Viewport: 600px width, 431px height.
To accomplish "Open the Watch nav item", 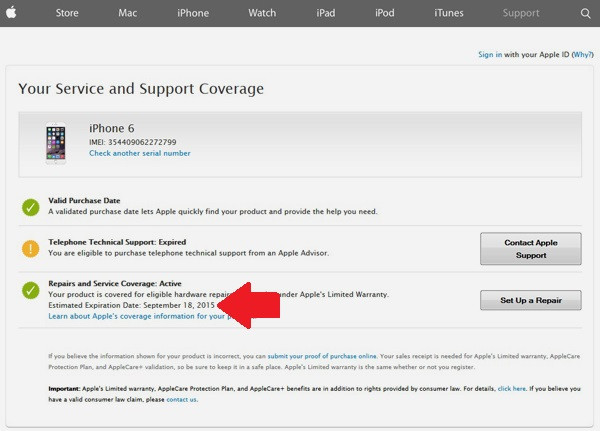I will (262, 13).
